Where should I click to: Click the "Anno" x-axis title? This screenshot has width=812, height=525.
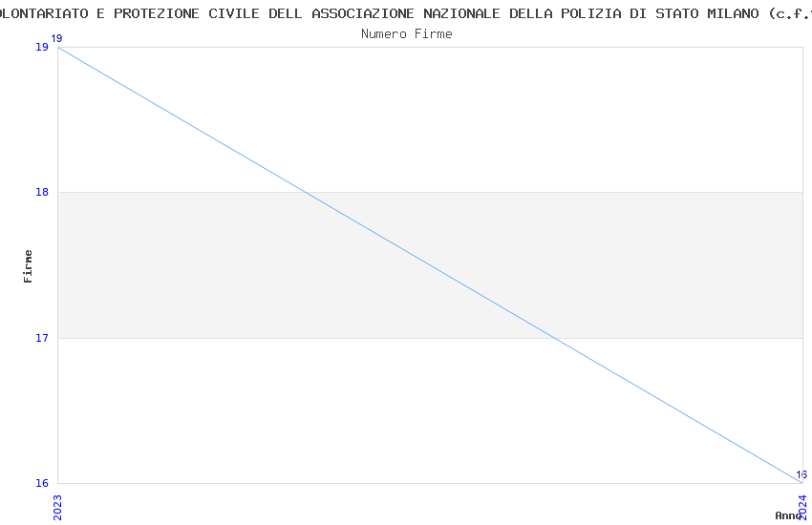click(788, 515)
